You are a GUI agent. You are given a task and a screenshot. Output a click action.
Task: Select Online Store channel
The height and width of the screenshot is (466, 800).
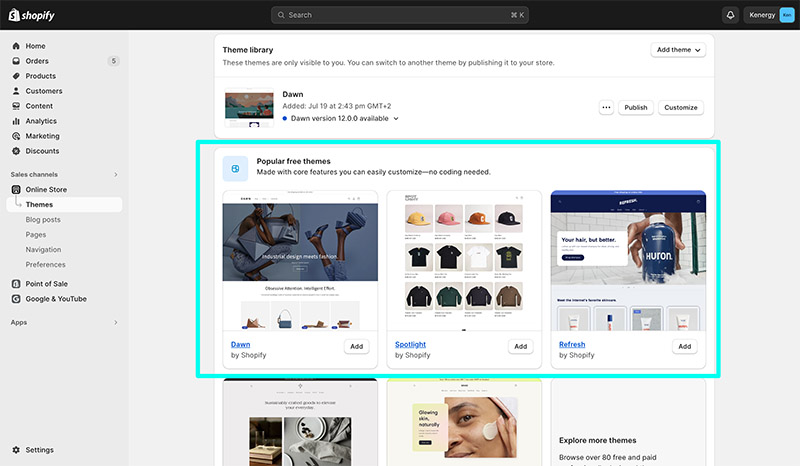pos(46,189)
